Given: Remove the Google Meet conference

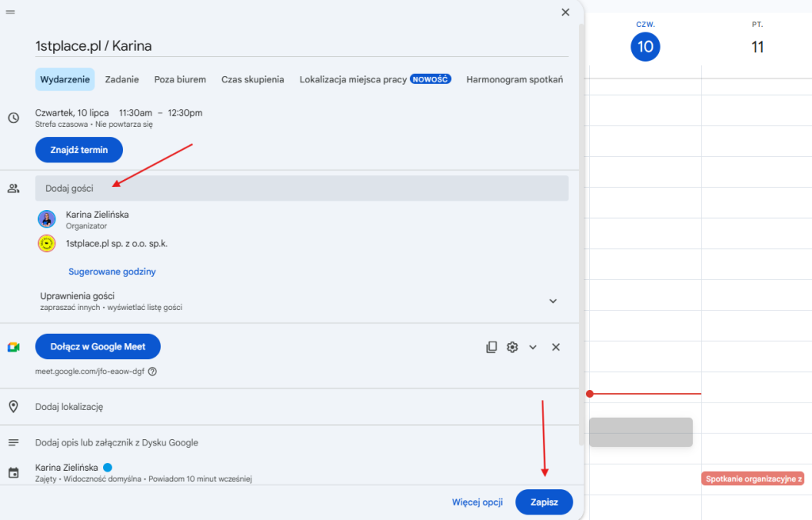Looking at the screenshot, I should pos(556,347).
